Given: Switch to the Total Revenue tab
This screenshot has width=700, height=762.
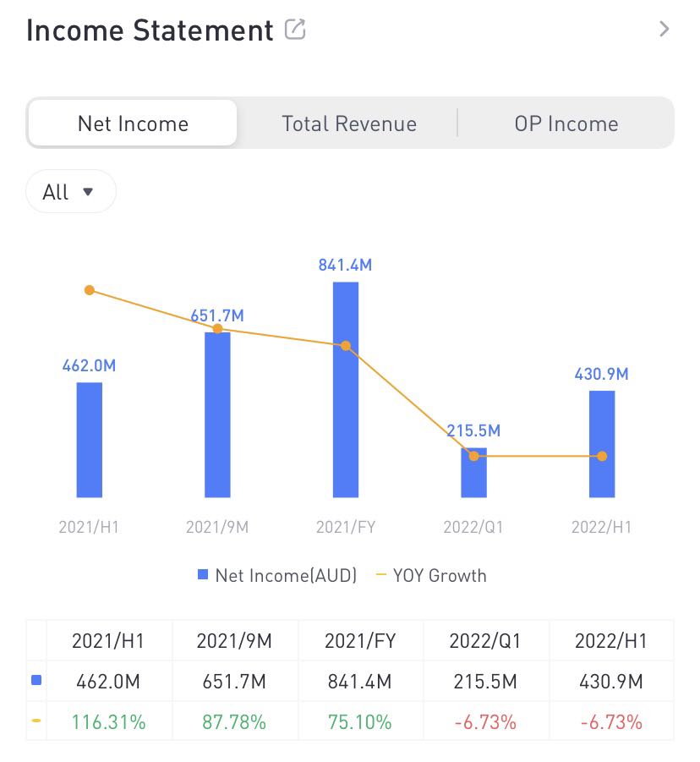Looking at the screenshot, I should [348, 123].
